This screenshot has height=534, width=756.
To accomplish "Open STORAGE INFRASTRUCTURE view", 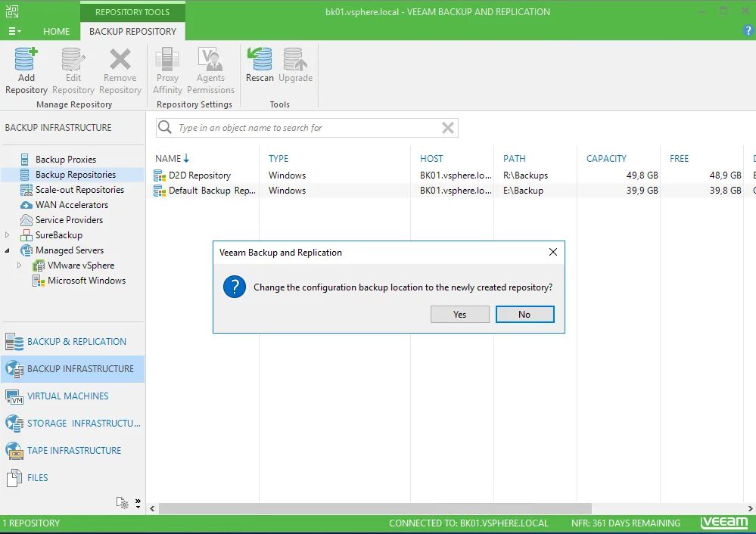I will (x=73, y=423).
